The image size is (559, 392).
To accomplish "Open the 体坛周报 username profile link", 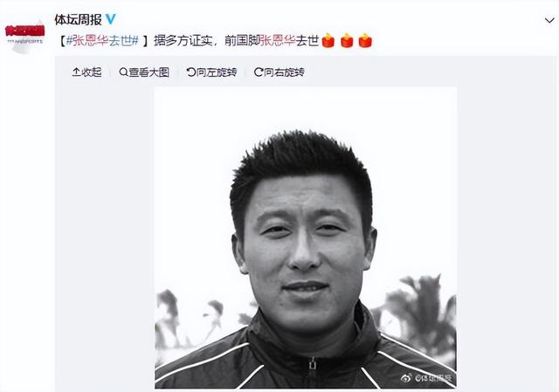I will click(78, 19).
